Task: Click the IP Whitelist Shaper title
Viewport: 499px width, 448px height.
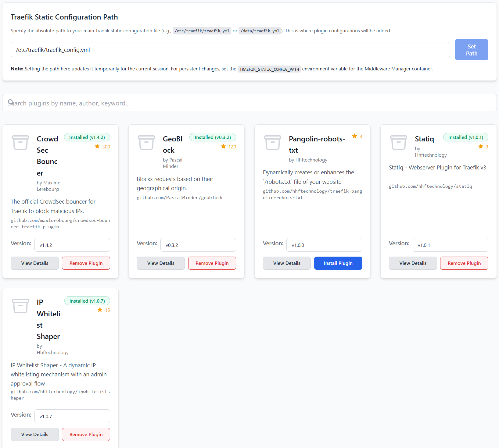Action: coord(48,319)
